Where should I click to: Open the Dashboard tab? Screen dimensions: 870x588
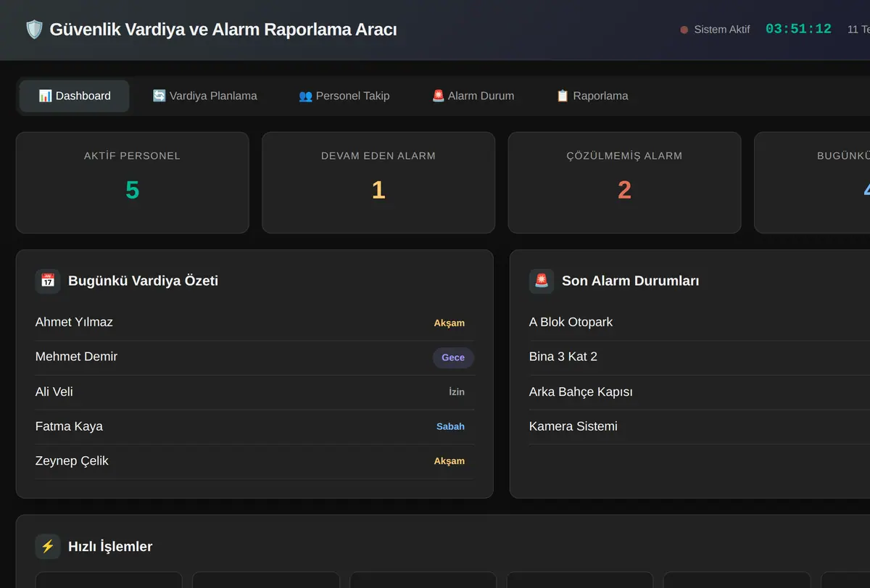pyautogui.click(x=75, y=96)
